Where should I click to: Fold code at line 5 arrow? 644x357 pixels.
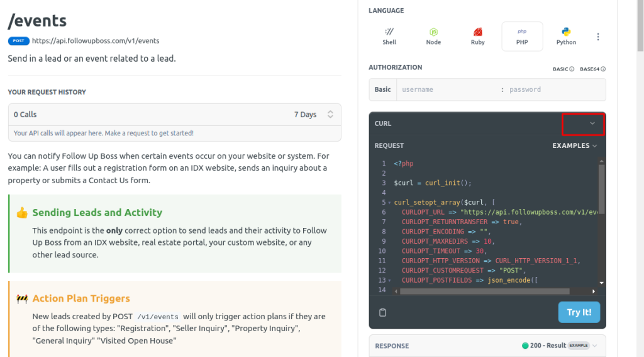pos(390,203)
